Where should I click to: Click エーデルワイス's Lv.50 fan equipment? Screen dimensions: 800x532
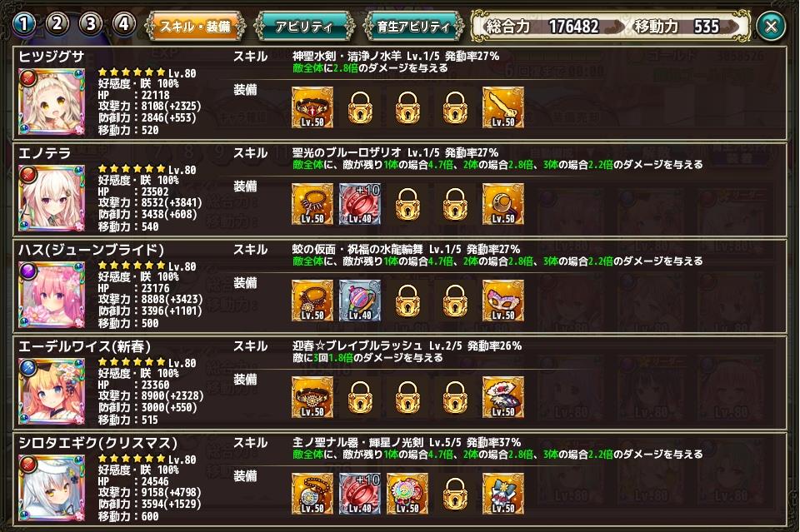(503, 397)
